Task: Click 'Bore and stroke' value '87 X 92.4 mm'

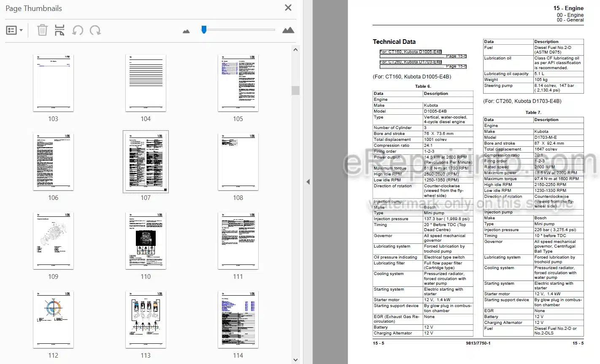Action: click(x=549, y=143)
